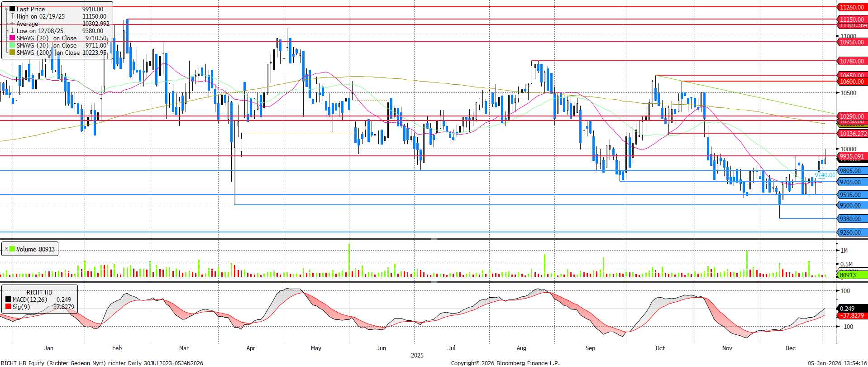This screenshot has width=868, height=367.
Task: Click the black Last Price color swatch
Action: point(12,9)
